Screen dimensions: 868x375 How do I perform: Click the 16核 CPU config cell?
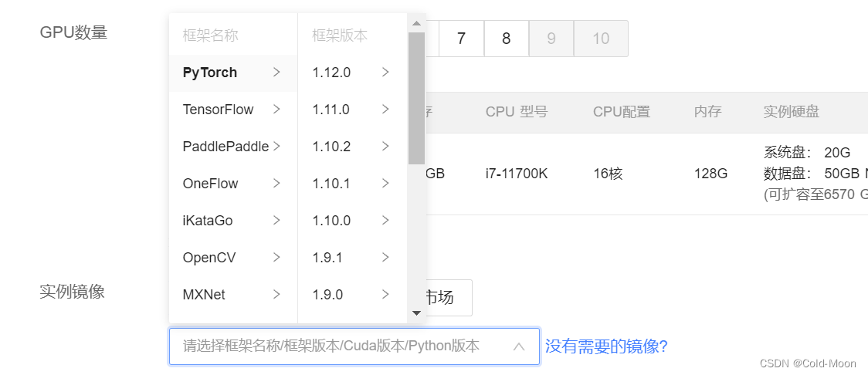(x=608, y=174)
